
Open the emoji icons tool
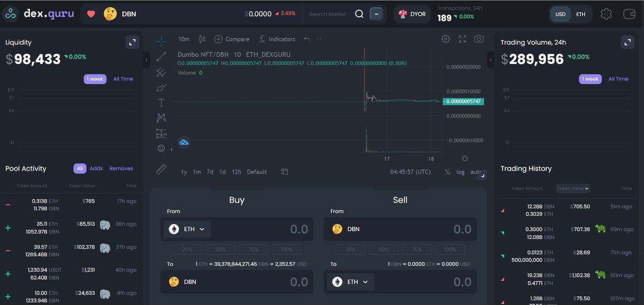pos(161,148)
